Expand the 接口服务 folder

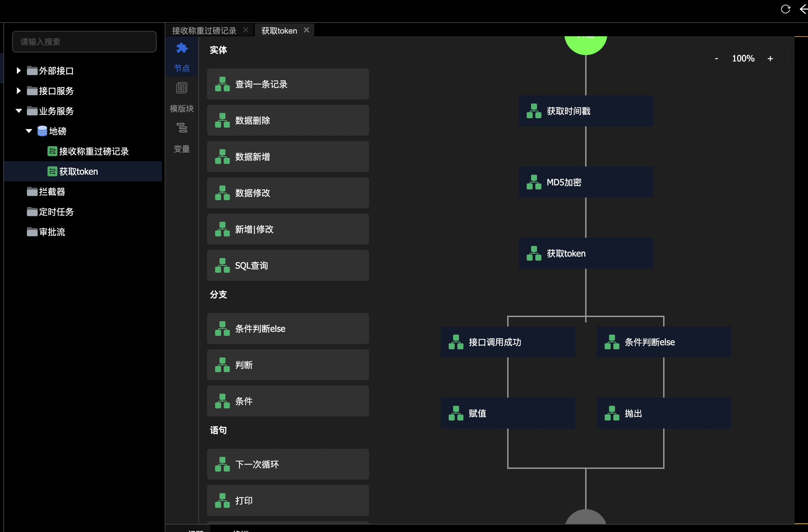coord(19,91)
